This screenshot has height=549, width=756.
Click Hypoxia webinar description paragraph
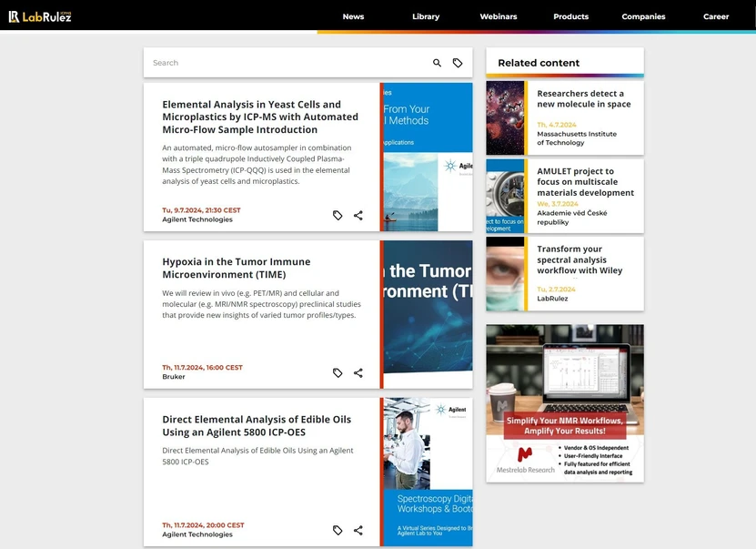coord(261,304)
